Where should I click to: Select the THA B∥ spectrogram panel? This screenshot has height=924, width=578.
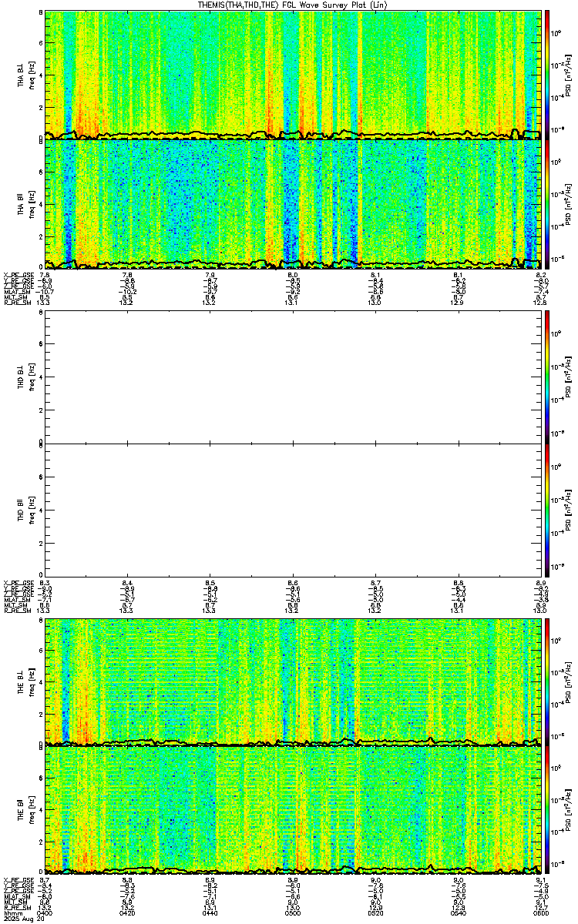coord(293,203)
